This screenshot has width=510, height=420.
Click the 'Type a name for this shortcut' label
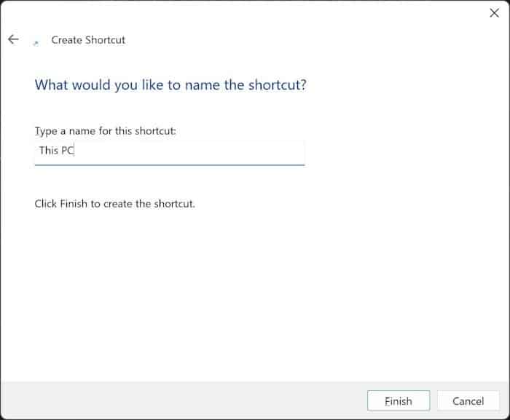106,131
